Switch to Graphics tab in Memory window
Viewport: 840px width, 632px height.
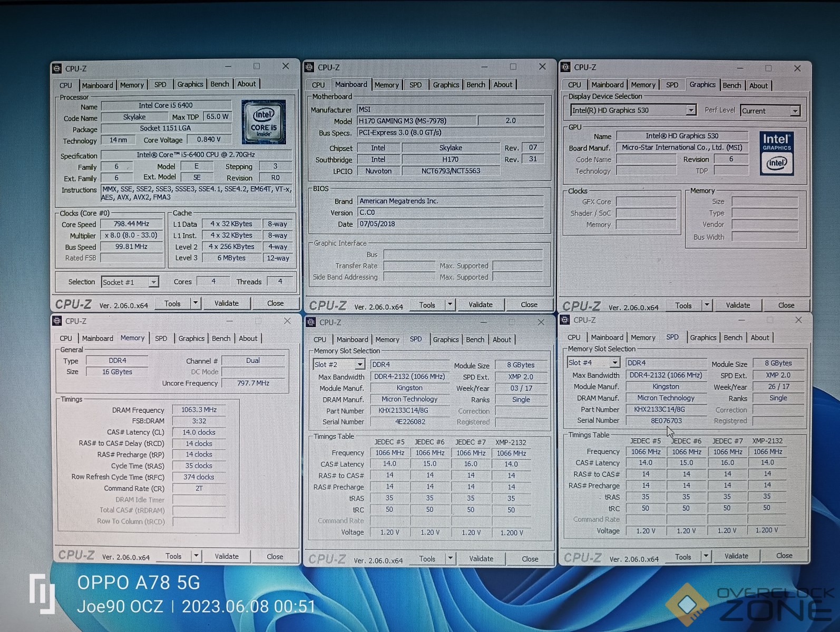tap(191, 339)
